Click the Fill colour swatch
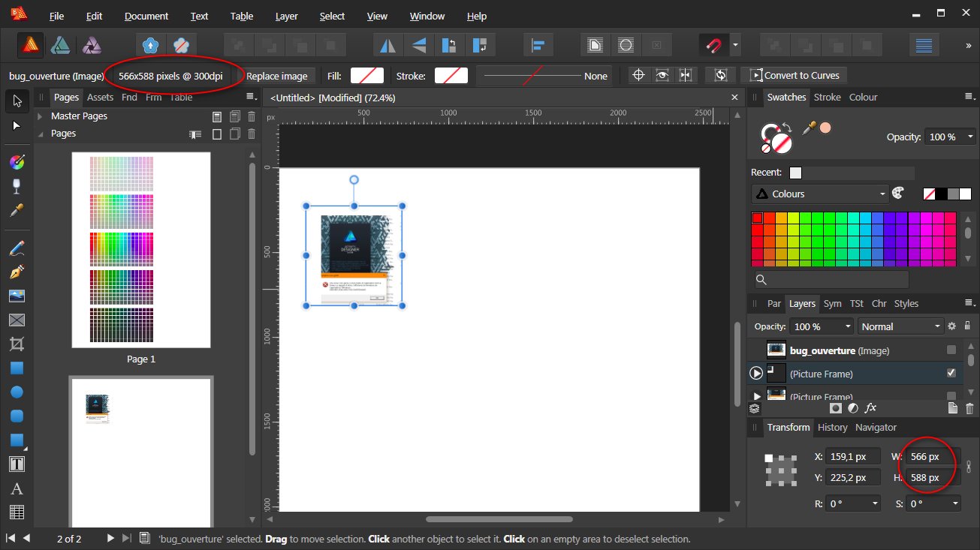The width and height of the screenshot is (980, 550). pyautogui.click(x=367, y=75)
